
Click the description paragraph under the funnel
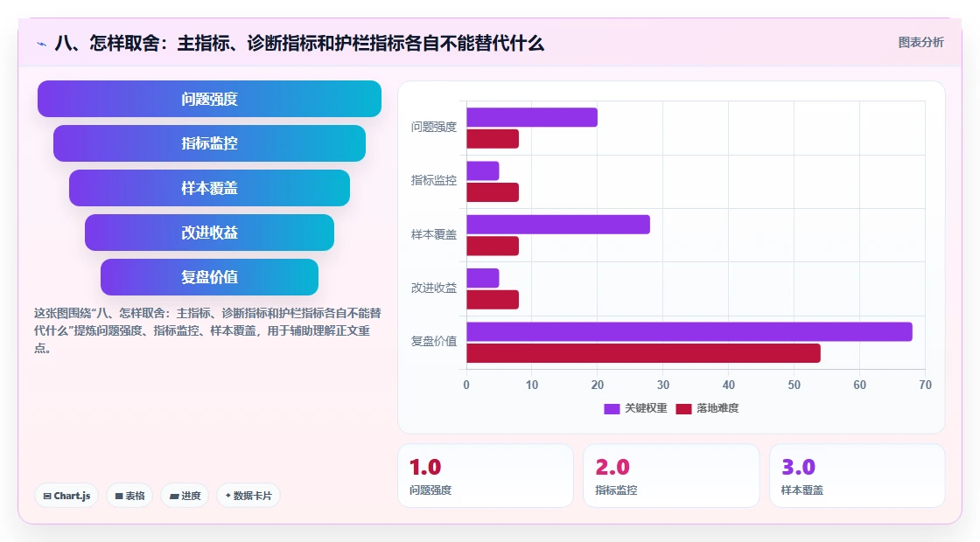pos(207,330)
